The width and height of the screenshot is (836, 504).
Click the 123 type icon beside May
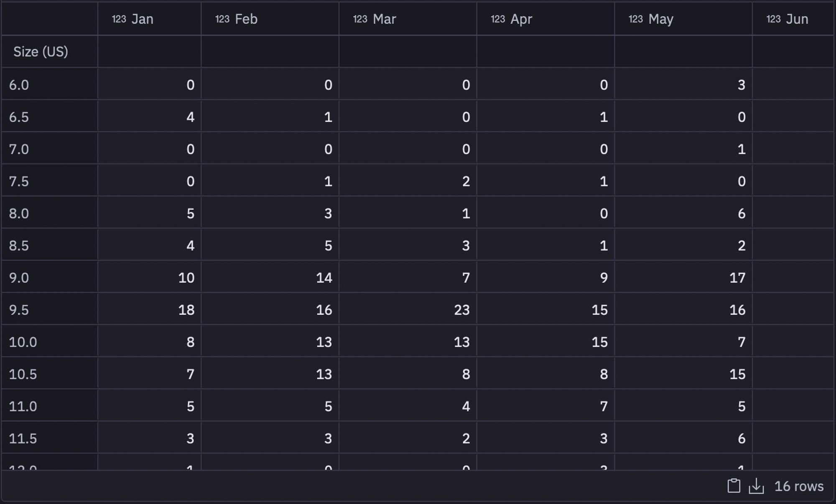pyautogui.click(x=636, y=19)
